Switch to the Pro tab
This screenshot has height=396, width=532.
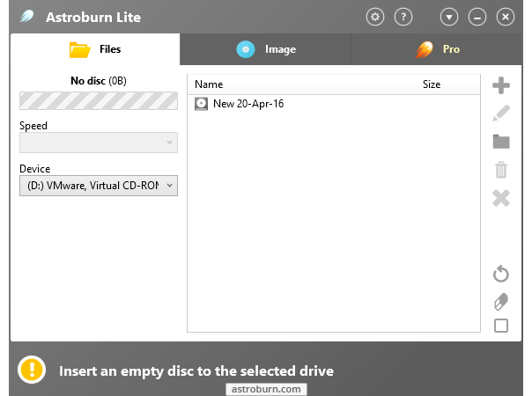click(x=437, y=49)
